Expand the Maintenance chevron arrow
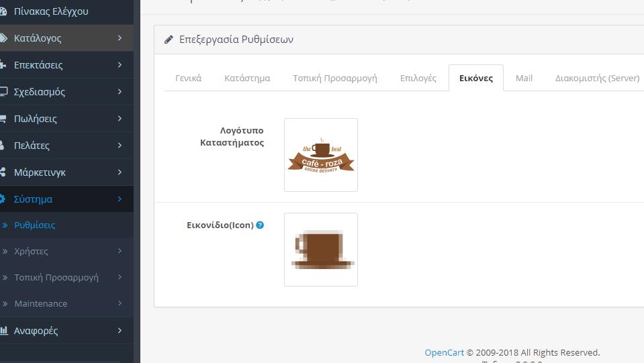The width and height of the screenshot is (644, 363). coord(120,303)
